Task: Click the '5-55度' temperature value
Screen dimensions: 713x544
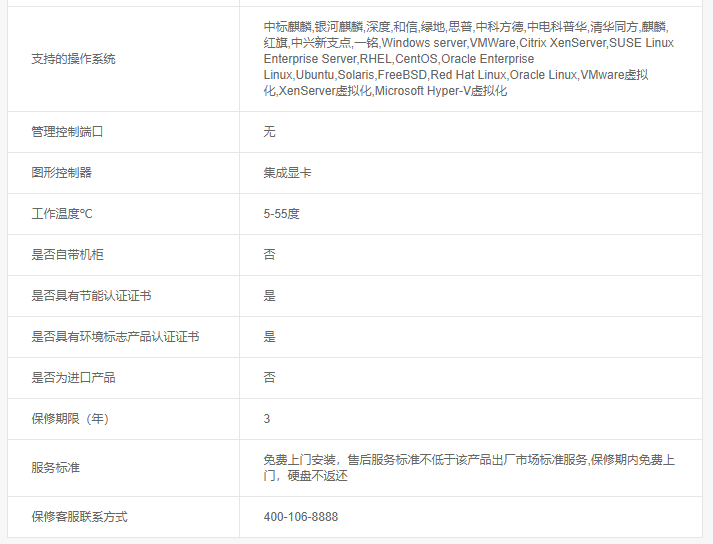Action: pyautogui.click(x=281, y=214)
